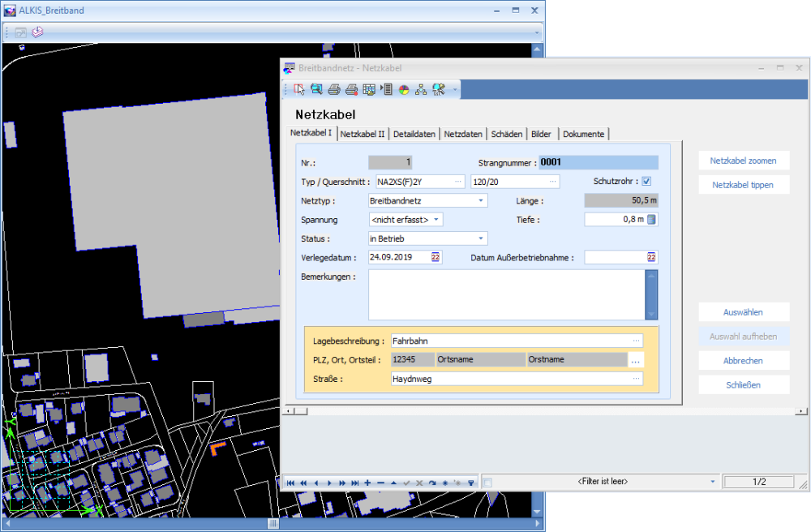
Task: Open calendar picker for Verlegedatum
Action: point(436,257)
